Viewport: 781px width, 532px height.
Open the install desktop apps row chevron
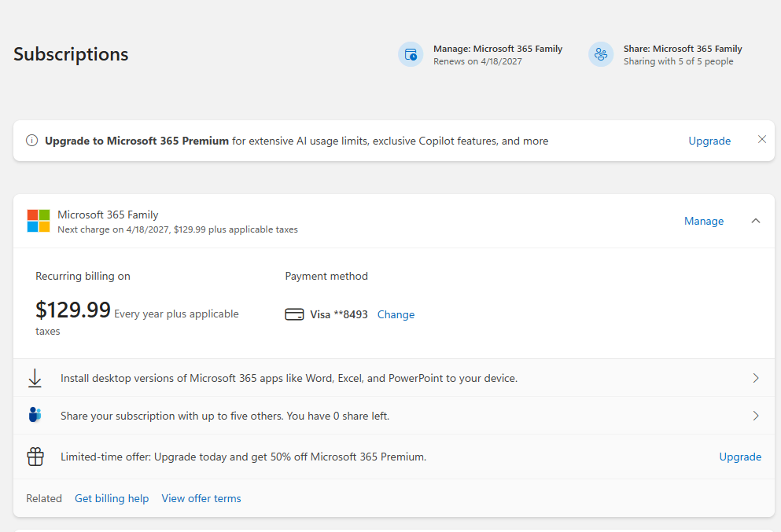756,378
